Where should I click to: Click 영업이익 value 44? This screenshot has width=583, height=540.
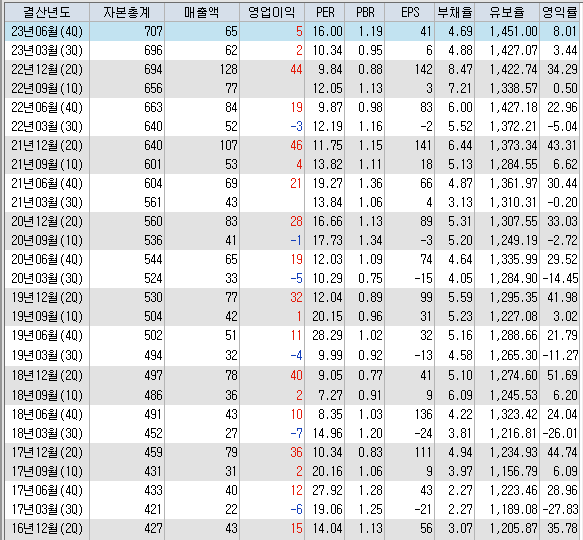[x=296, y=69]
